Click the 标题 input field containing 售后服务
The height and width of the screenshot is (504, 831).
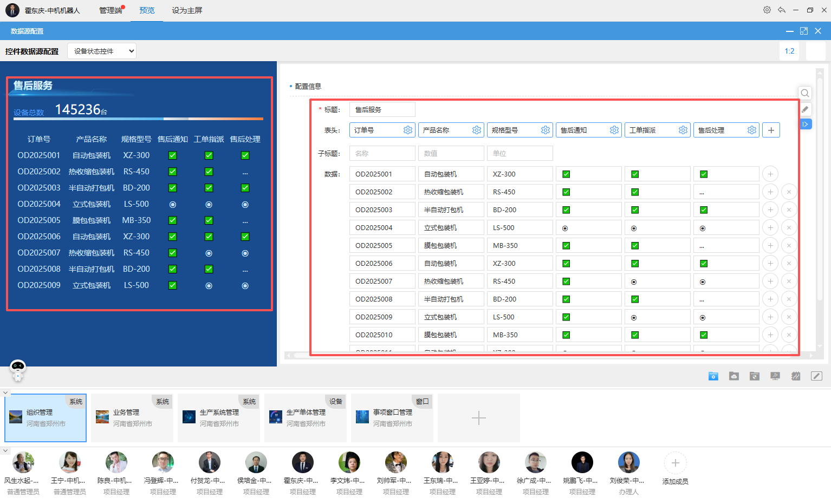click(382, 109)
